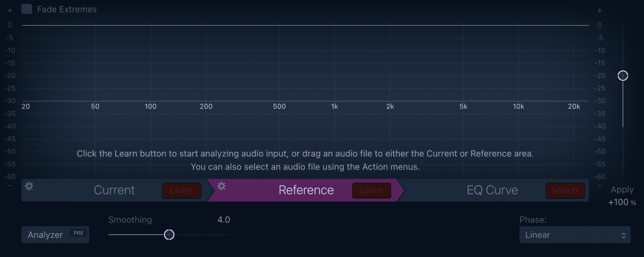The width and height of the screenshot is (644, 257).
Task: Click the minus icon below left dB scale
Action: click(10, 185)
